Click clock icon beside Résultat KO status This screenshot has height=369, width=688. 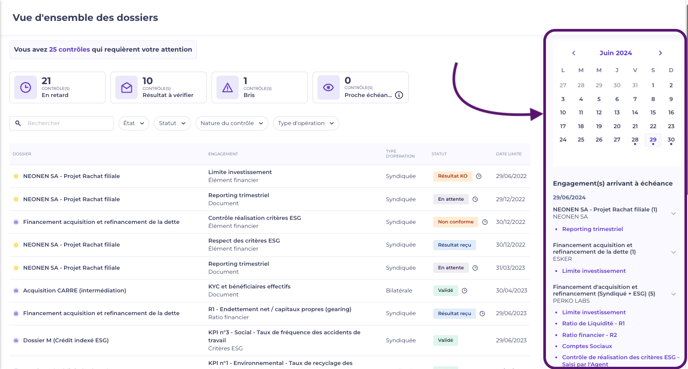pos(479,176)
